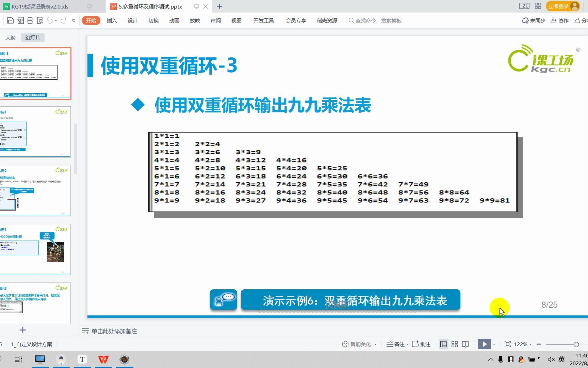Open the Print tool
The image size is (588, 368).
tap(30, 20)
